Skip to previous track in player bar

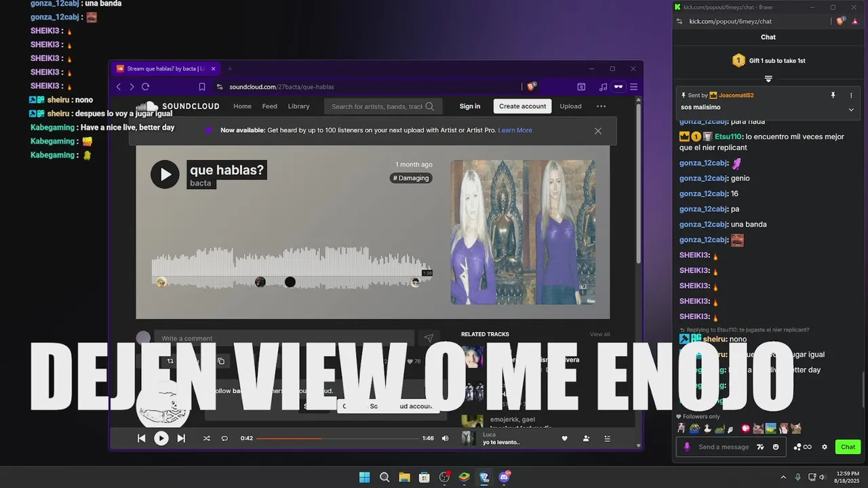coord(141,439)
